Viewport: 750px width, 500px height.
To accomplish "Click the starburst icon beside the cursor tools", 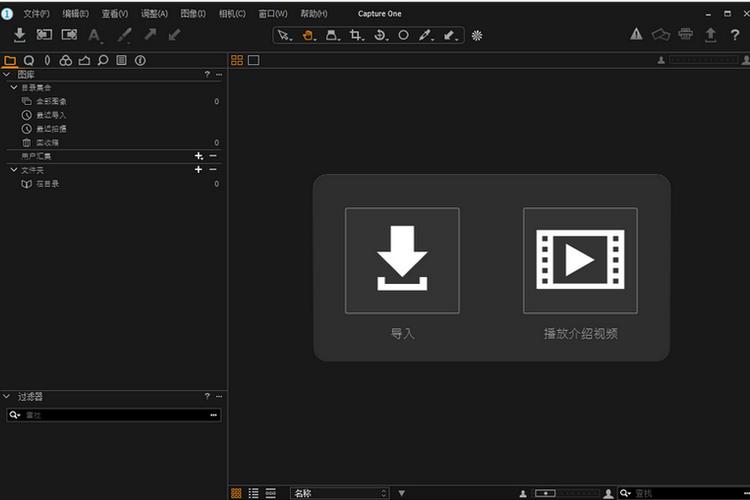I will pos(477,35).
